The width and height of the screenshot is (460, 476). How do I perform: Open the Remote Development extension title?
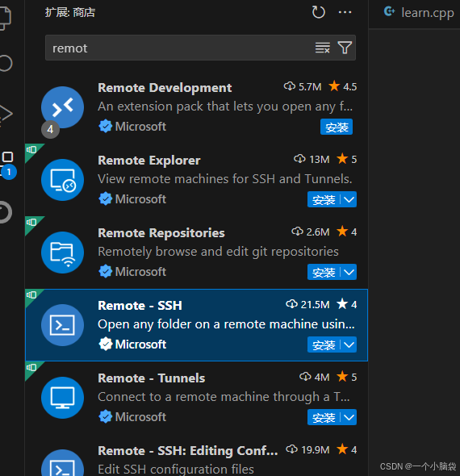165,88
